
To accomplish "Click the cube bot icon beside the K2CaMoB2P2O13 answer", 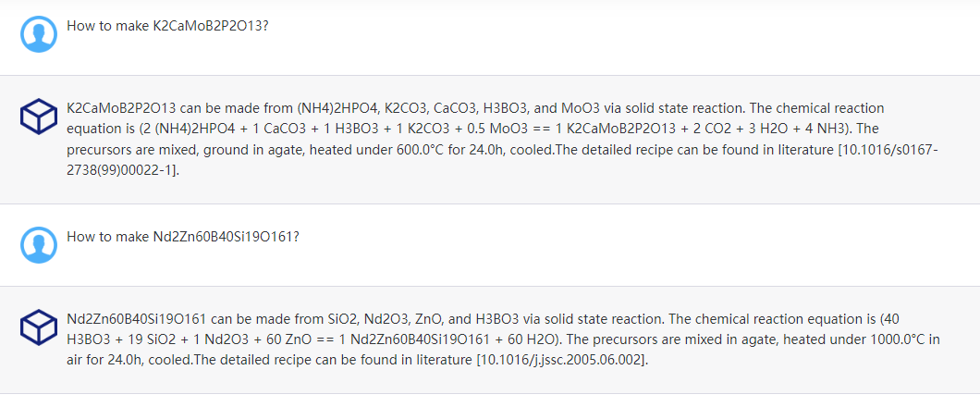I will (x=39, y=117).
